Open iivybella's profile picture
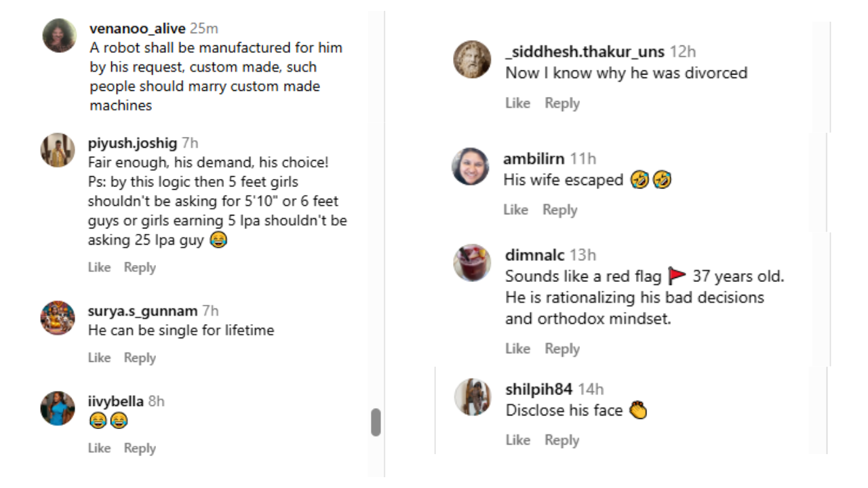Image resolution: width=868 pixels, height=488 pixels. click(58, 408)
